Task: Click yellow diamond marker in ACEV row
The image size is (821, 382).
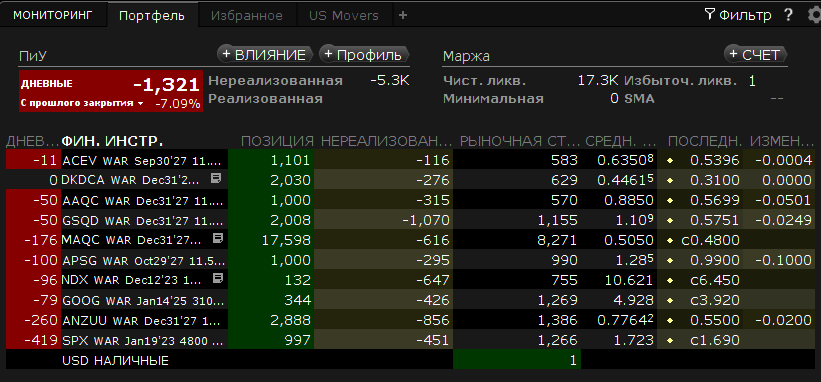Action: pos(670,160)
